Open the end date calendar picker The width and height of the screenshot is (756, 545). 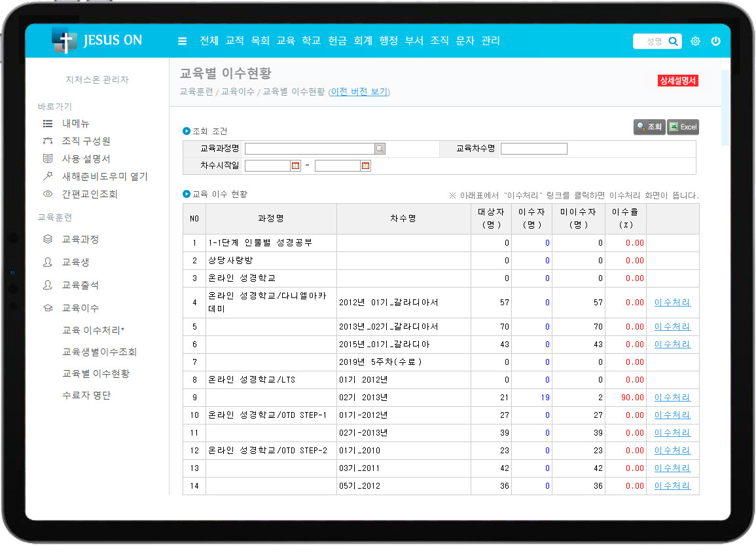(365, 166)
